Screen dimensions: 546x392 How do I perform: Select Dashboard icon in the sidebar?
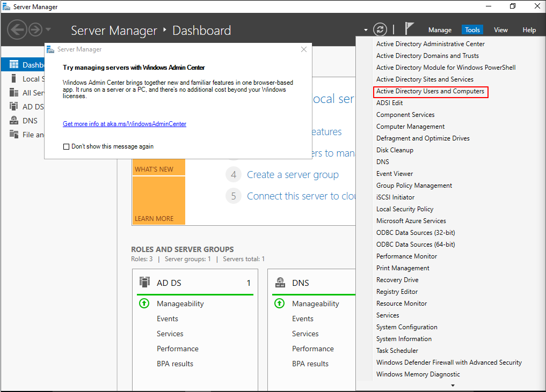click(14, 65)
